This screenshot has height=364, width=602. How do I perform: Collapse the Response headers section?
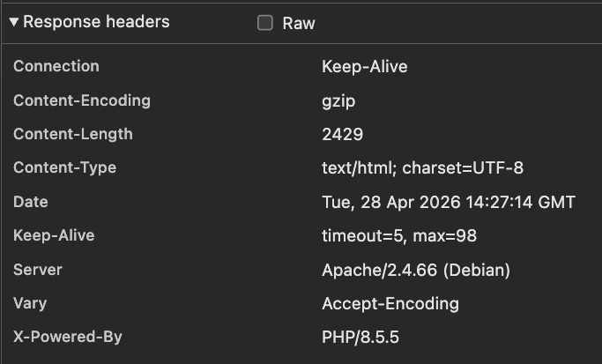14,22
